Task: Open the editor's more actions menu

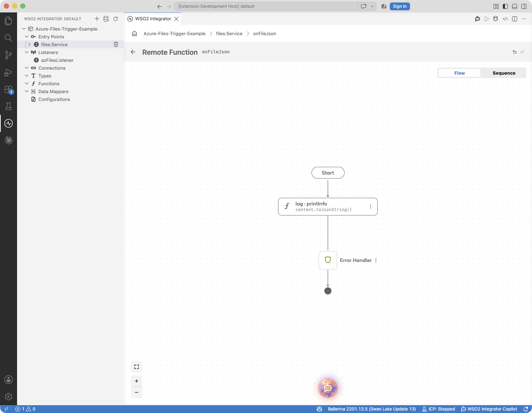Action: point(524,19)
